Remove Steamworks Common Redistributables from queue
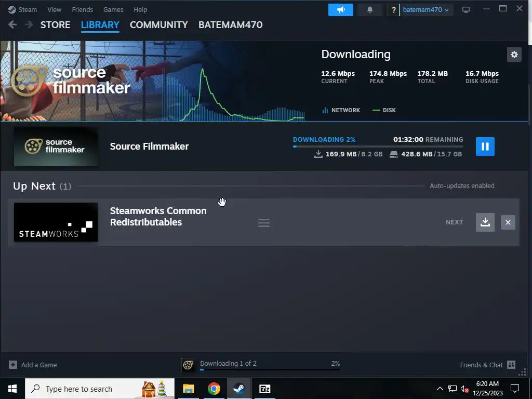 [508, 222]
